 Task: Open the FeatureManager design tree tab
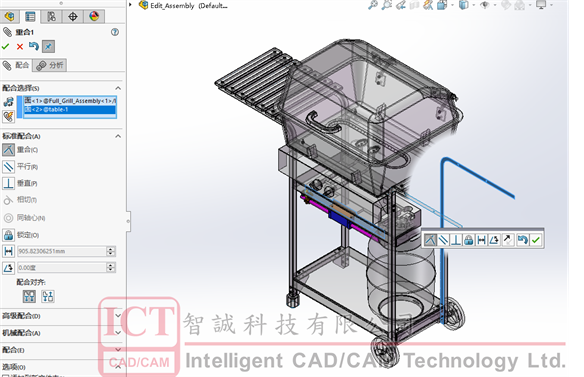9,16
